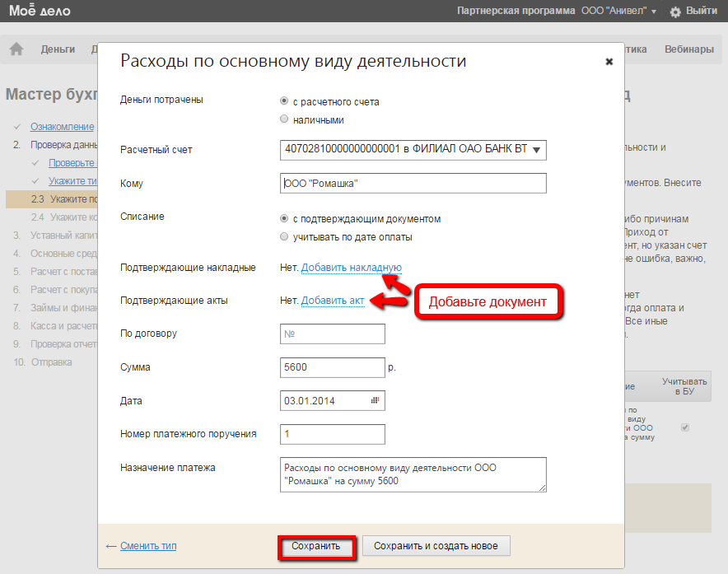This screenshot has width=728, height=574.
Task: Click the Назначение платежа text area
Action: (x=413, y=474)
